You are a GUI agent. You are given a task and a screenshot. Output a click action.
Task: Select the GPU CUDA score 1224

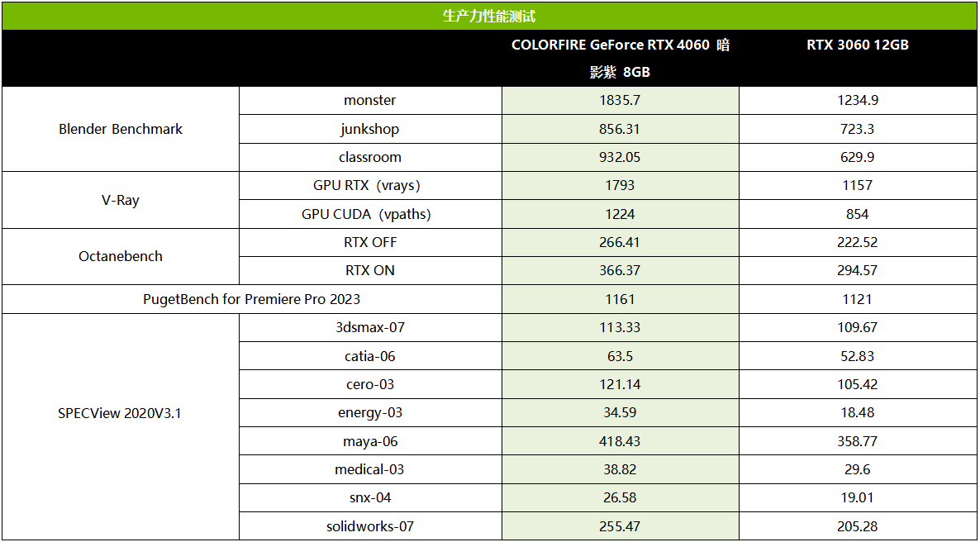coord(620,214)
